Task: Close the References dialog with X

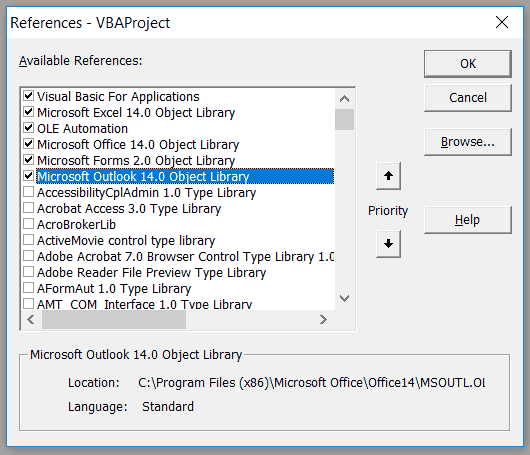Action: point(502,23)
